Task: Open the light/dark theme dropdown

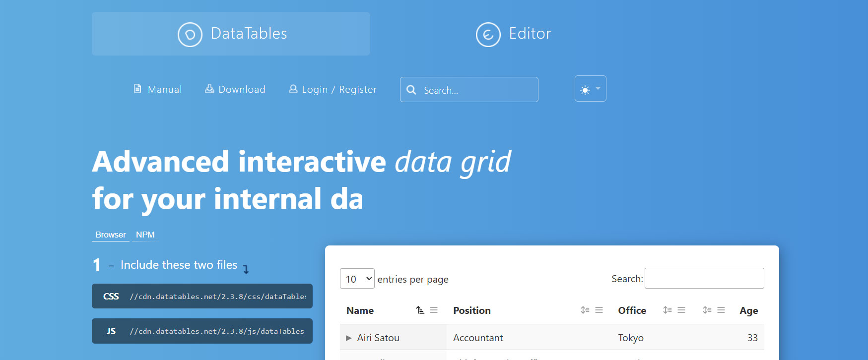Action: [591, 89]
